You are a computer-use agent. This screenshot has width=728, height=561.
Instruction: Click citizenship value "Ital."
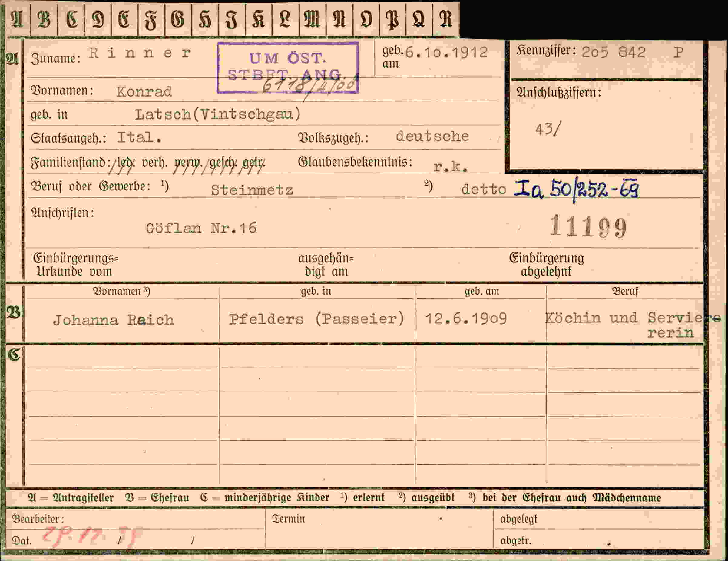pos(139,137)
